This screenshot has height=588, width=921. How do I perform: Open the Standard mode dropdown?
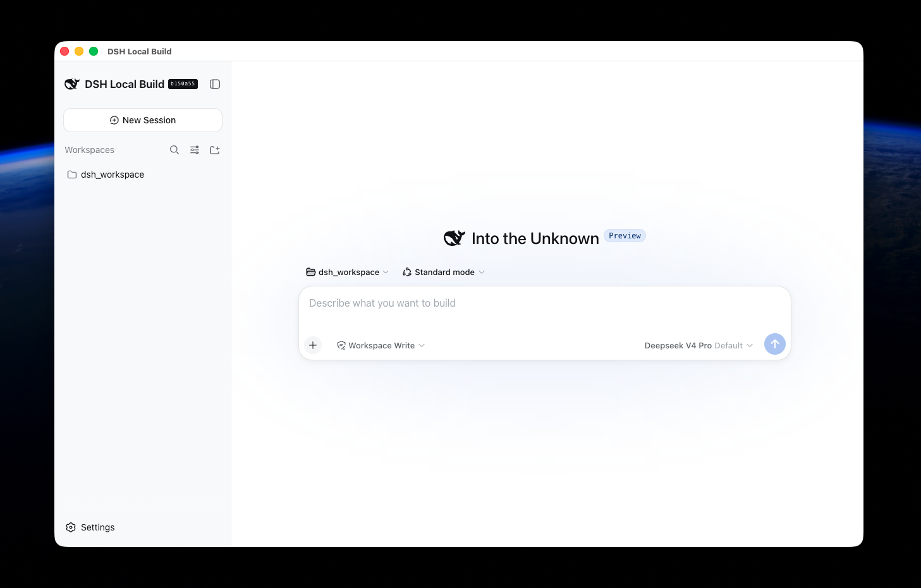(x=444, y=272)
